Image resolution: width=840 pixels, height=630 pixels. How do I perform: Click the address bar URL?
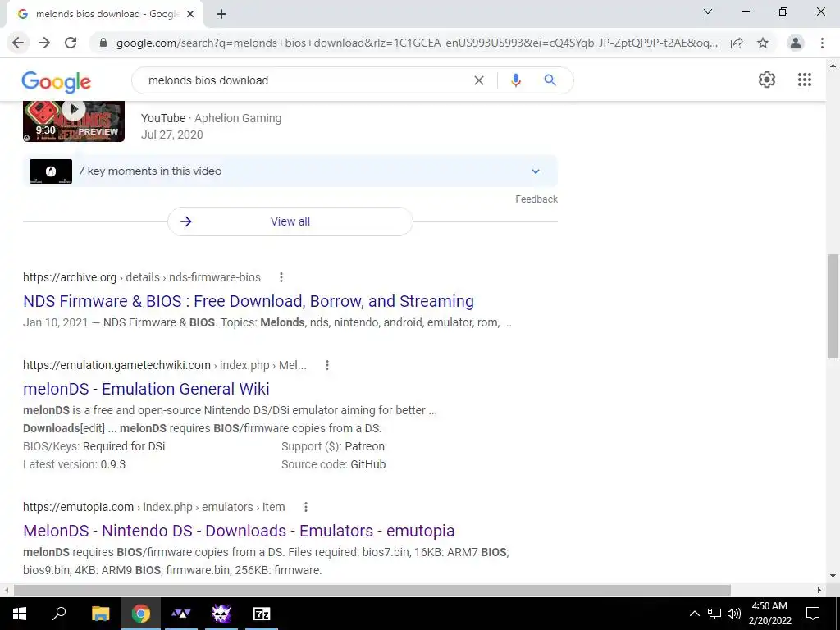(x=417, y=43)
